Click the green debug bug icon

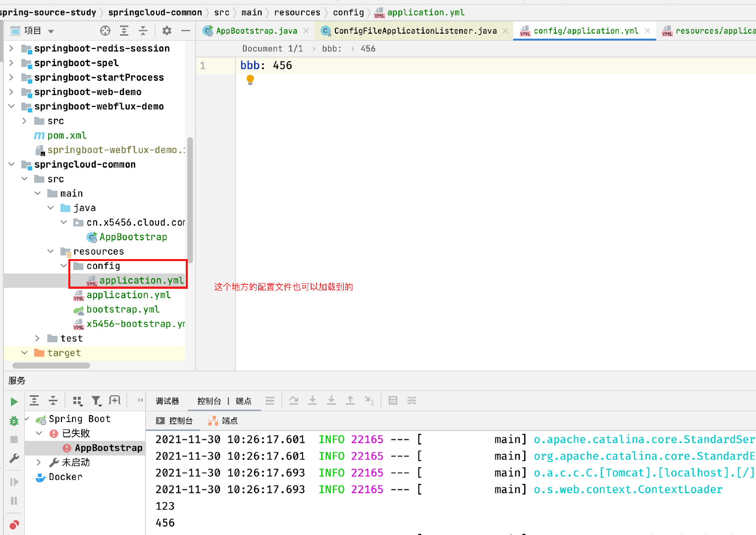[14, 421]
